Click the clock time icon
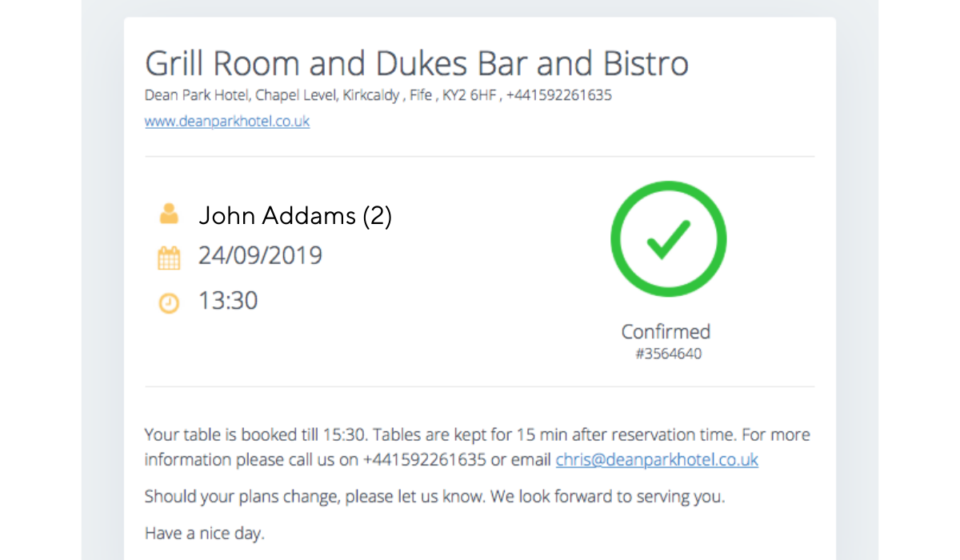960x560 pixels. pos(169,303)
